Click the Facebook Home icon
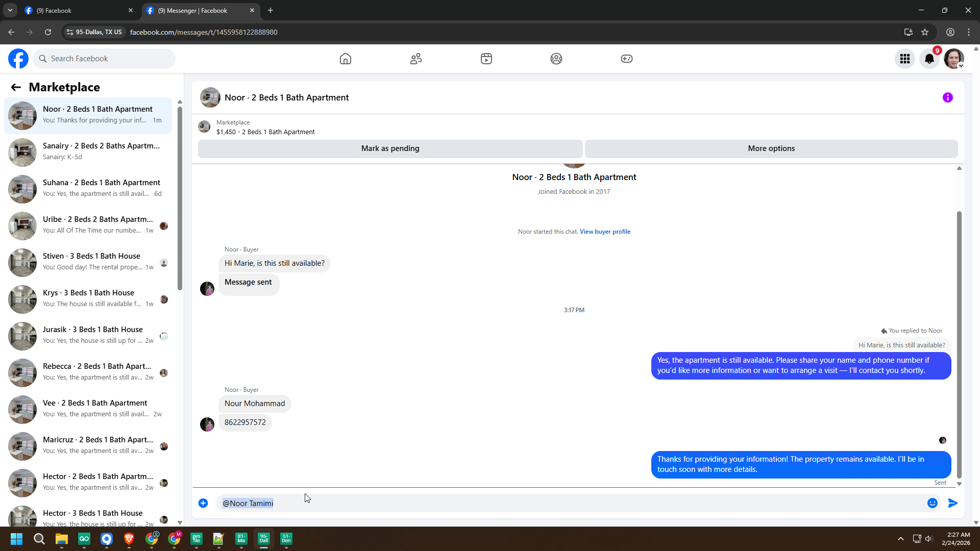Screen dimensions: 980x551 (346, 59)
